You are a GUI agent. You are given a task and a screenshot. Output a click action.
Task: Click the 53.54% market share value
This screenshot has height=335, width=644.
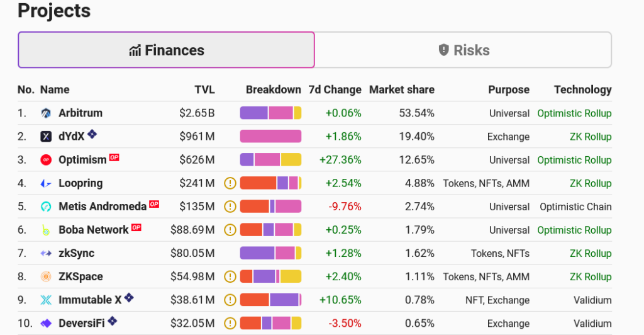tap(416, 113)
